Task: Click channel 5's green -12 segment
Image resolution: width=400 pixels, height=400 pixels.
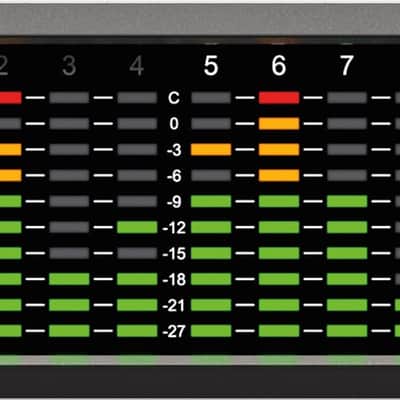Action: 211,227
